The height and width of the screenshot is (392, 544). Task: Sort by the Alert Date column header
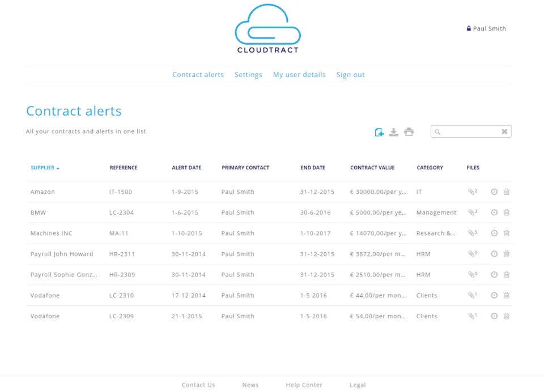click(x=186, y=168)
